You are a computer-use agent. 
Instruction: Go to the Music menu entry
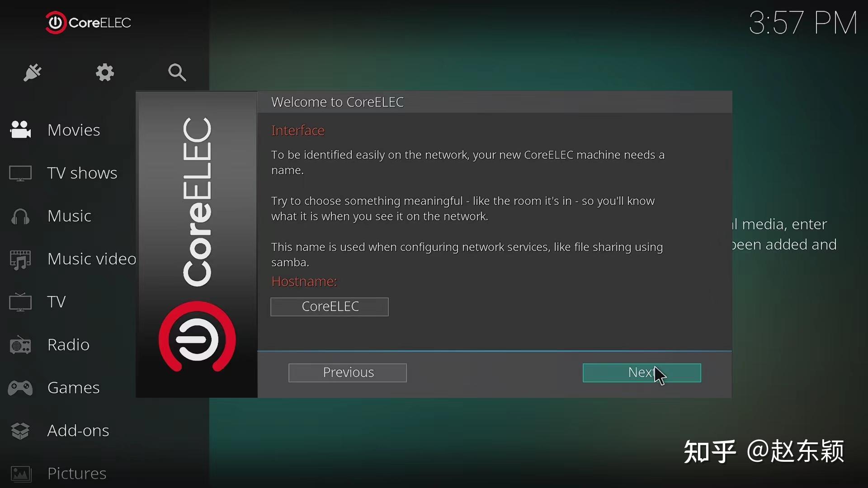tap(69, 216)
